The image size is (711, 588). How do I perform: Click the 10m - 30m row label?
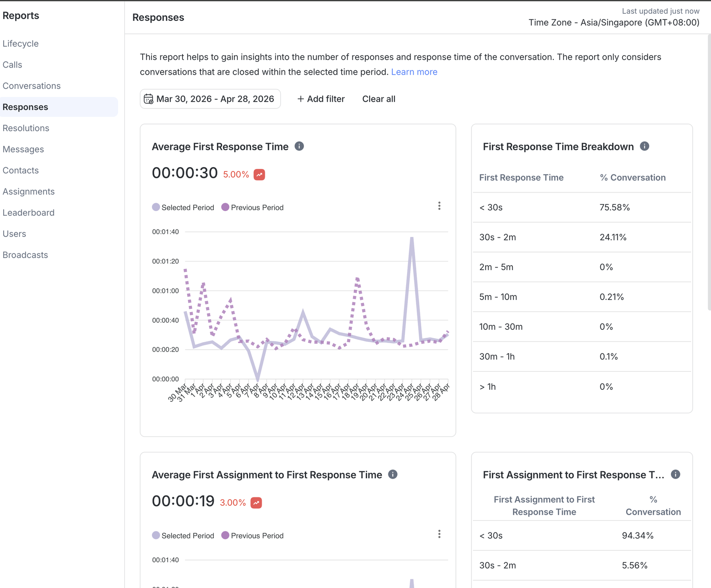[501, 327]
